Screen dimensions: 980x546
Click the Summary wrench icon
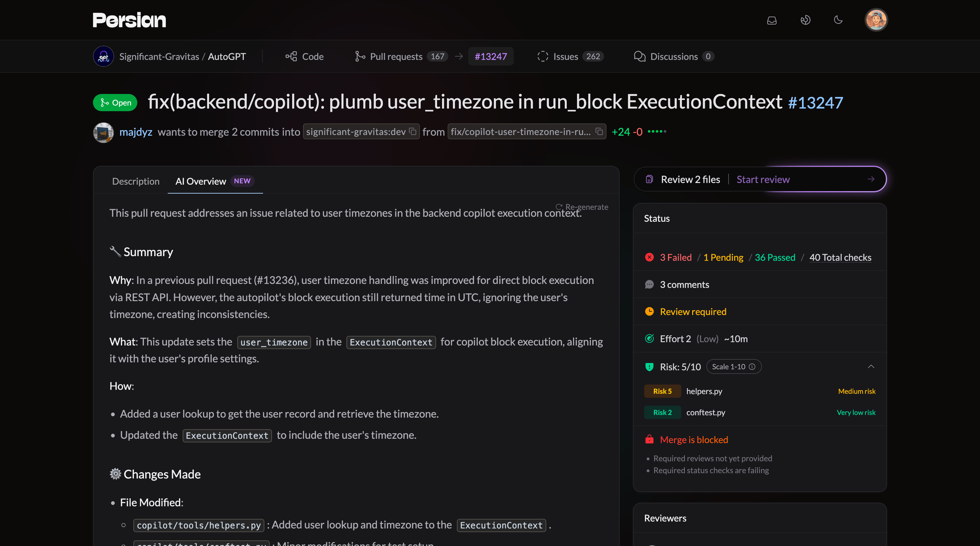point(115,251)
